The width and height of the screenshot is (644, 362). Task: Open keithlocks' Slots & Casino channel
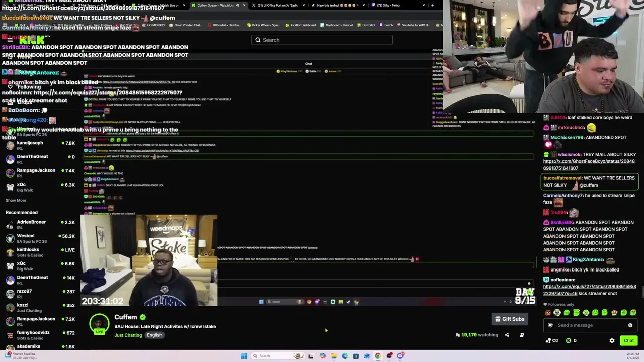[x=40, y=252]
